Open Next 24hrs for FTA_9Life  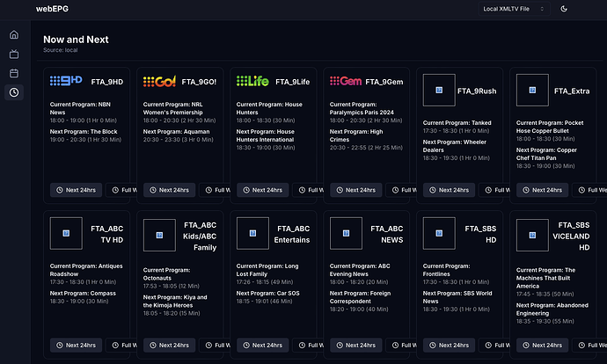pyautogui.click(x=262, y=190)
